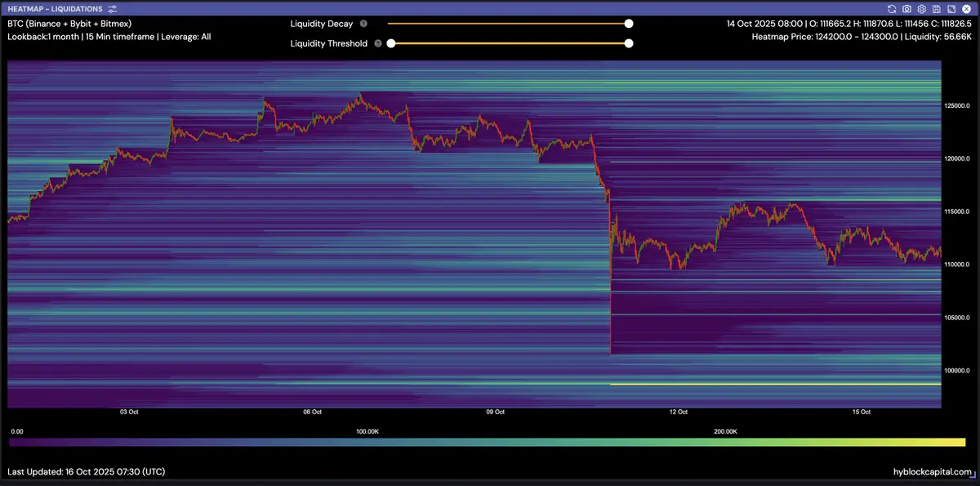Click the 0.00 legend value
The image size is (980, 486).
pyautogui.click(x=17, y=430)
